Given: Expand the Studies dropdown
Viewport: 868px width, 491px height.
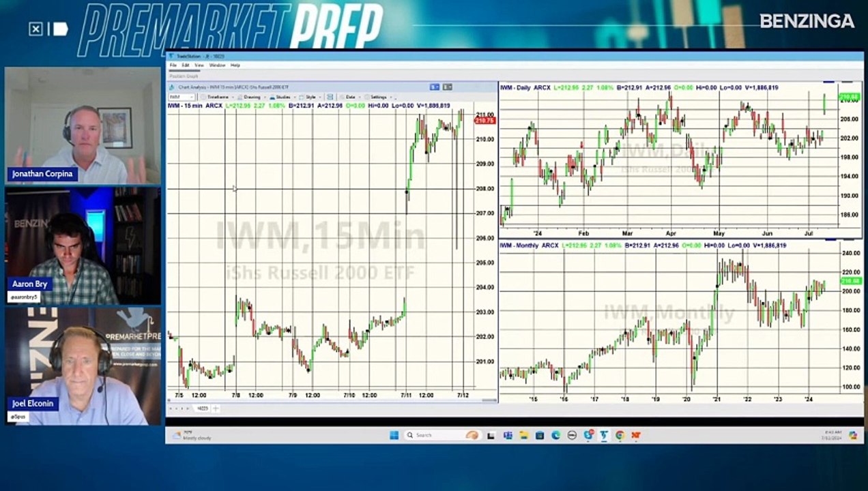Looking at the screenshot, I should click(x=283, y=97).
